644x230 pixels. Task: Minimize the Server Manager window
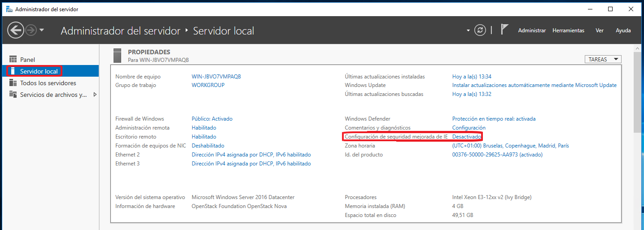click(x=590, y=9)
